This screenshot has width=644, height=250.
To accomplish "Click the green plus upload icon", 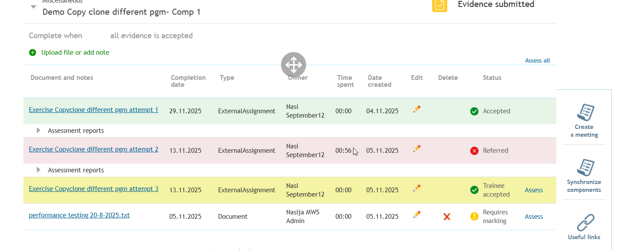I will 33,53.
